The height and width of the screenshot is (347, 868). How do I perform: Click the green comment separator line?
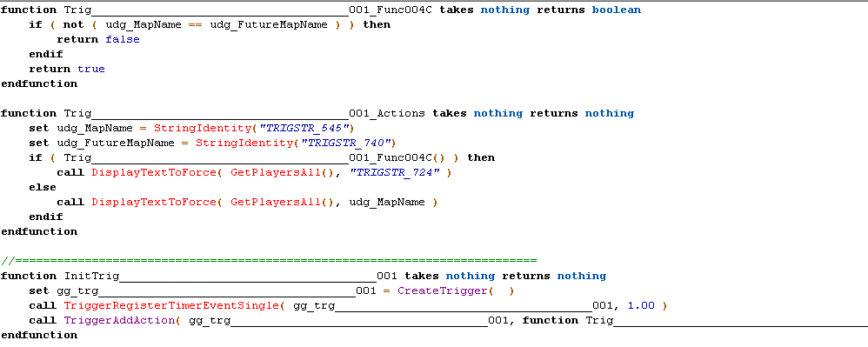click(269, 260)
